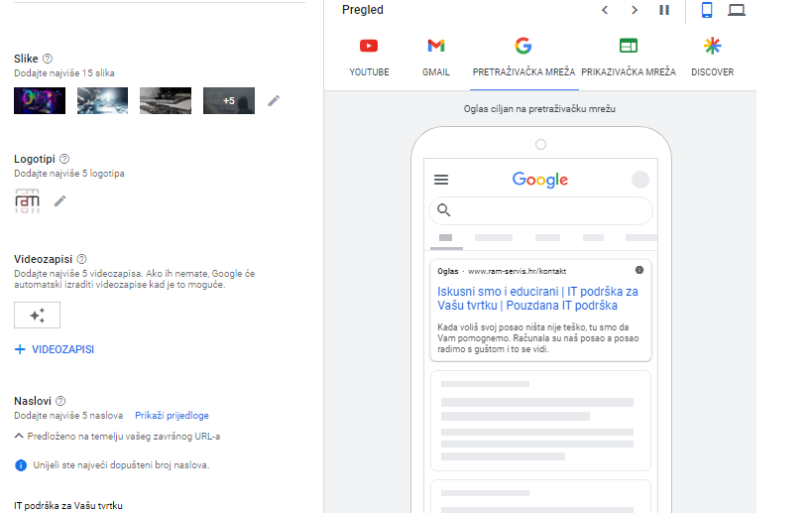This screenshot has width=812, height=513.
Task: Select the Gmail preview tab
Action: (436, 58)
